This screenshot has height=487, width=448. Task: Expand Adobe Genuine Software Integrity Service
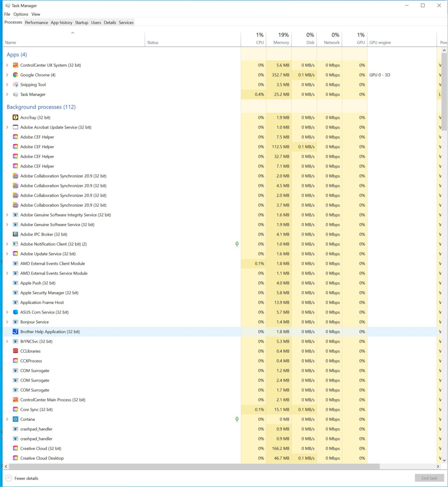[x=7, y=215]
